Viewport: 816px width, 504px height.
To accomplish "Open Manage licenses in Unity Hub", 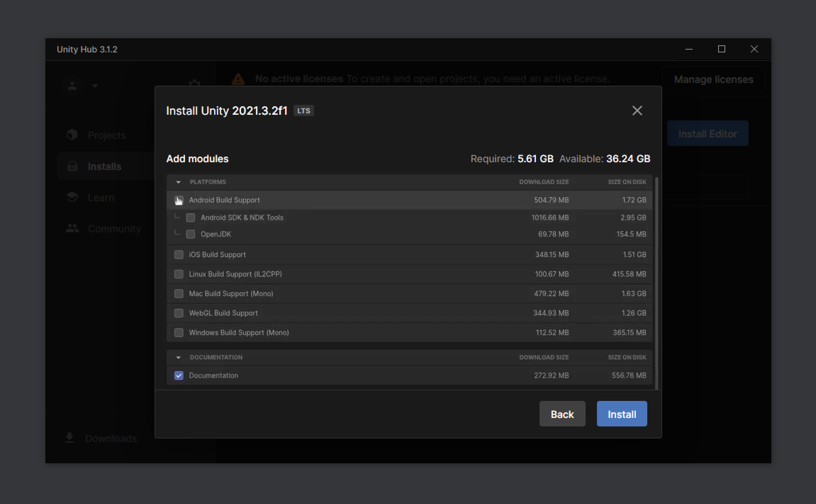I will point(714,79).
